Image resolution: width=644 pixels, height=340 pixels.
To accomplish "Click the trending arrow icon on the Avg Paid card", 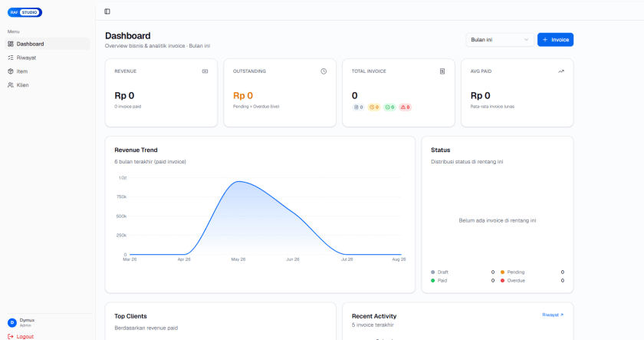I will coord(561,71).
